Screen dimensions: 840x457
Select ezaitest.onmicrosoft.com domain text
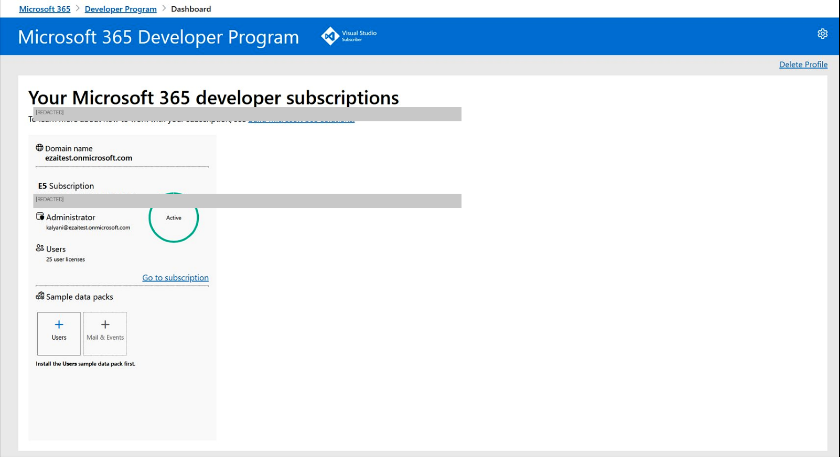click(88, 158)
